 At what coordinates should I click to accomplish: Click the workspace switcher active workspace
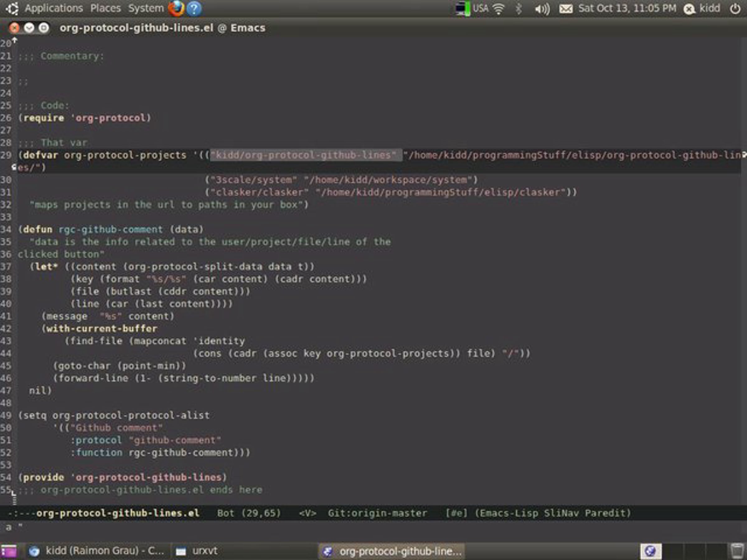(651, 551)
